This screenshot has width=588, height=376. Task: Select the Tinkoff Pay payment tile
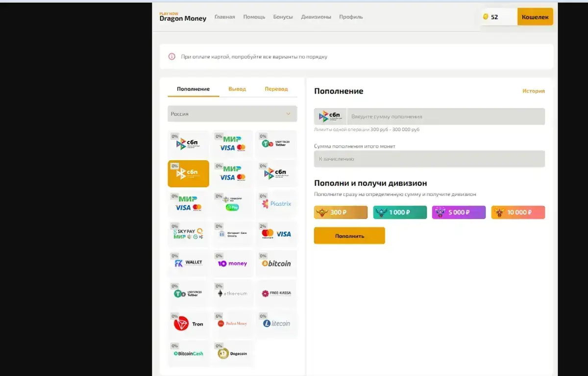[x=233, y=203]
